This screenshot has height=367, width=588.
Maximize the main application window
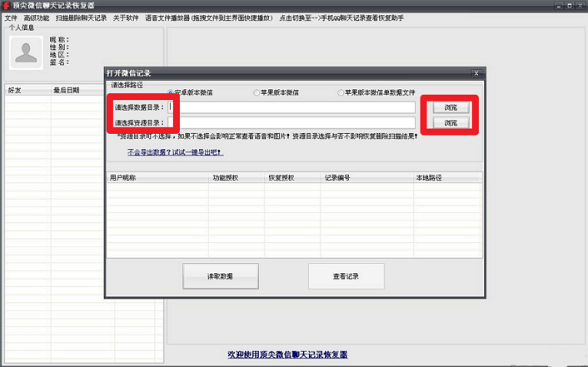(569, 6)
